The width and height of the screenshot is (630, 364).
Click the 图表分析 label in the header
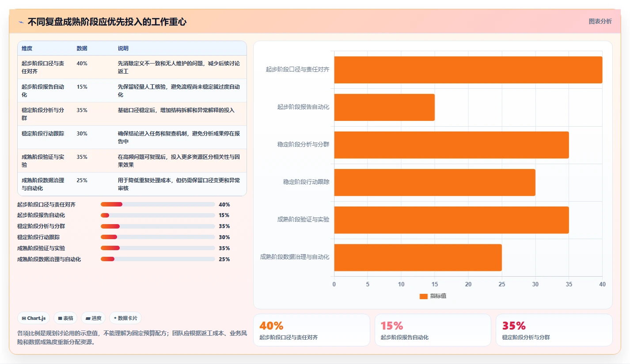[x=600, y=21]
